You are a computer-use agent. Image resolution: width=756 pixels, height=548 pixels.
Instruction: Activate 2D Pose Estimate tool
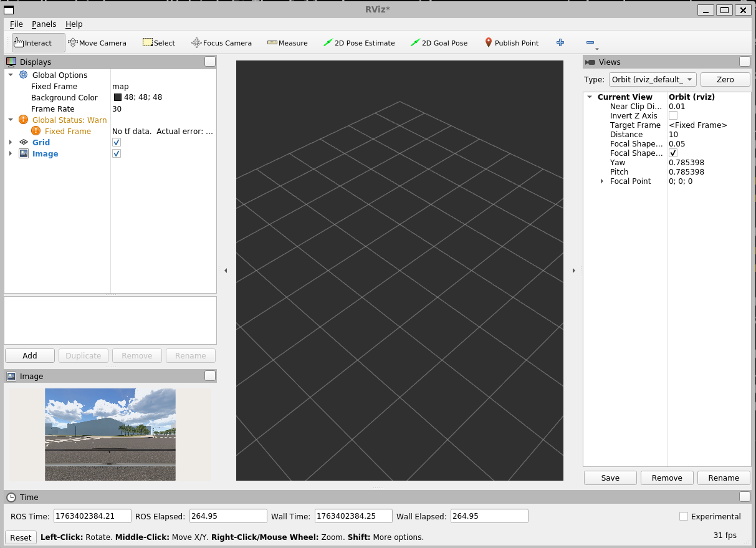[x=359, y=43]
